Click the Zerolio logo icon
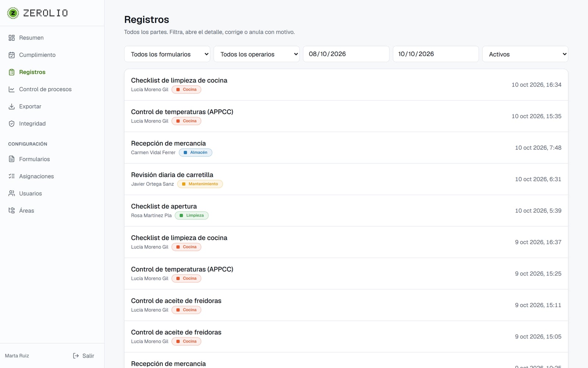The height and width of the screenshot is (368, 588). [13, 13]
